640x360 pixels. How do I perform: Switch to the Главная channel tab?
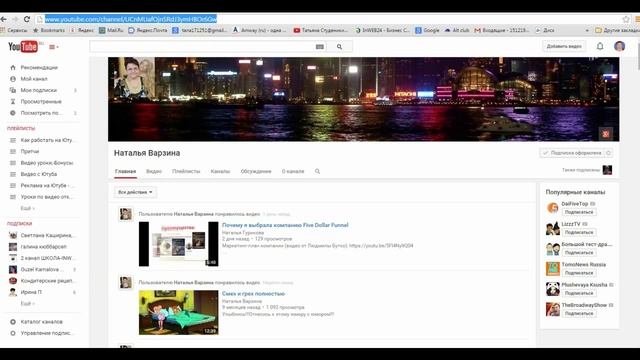click(125, 171)
